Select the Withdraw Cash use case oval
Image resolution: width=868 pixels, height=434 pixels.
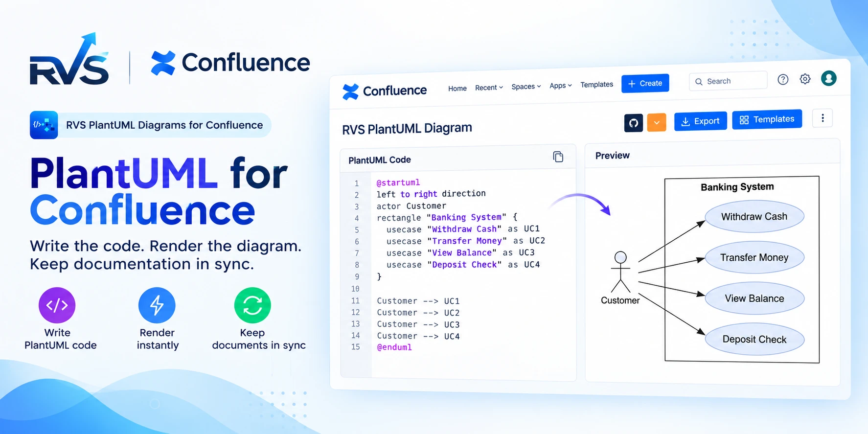754,217
